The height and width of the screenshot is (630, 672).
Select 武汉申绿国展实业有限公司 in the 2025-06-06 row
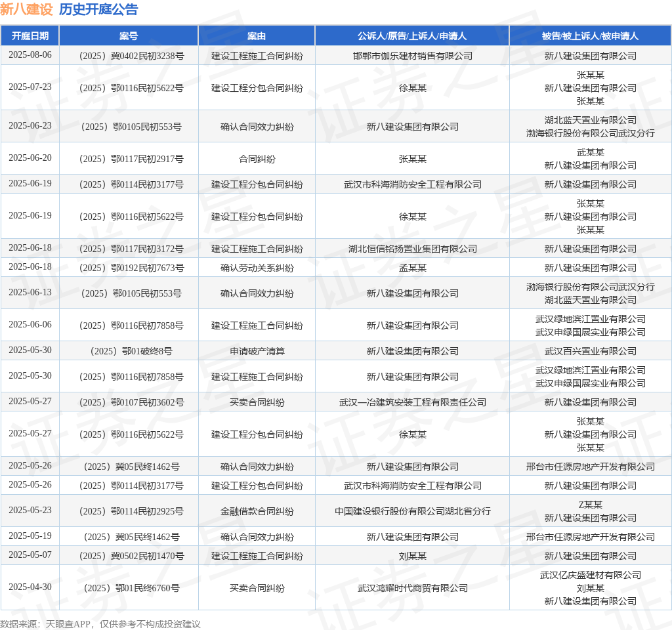click(x=590, y=332)
